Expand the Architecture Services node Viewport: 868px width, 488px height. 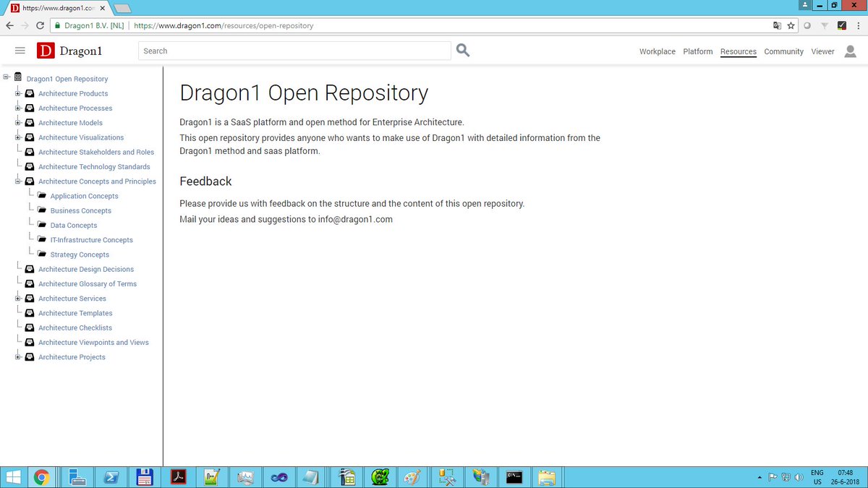coord(18,298)
